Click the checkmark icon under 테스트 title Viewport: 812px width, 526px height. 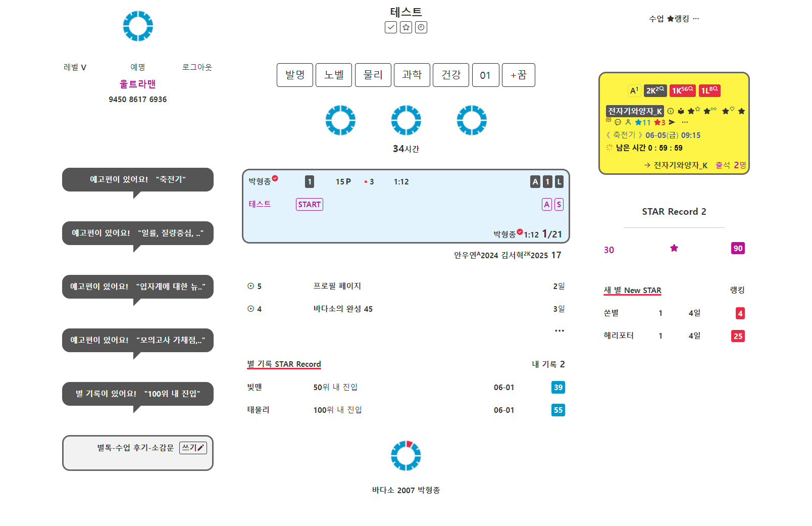[x=390, y=27]
